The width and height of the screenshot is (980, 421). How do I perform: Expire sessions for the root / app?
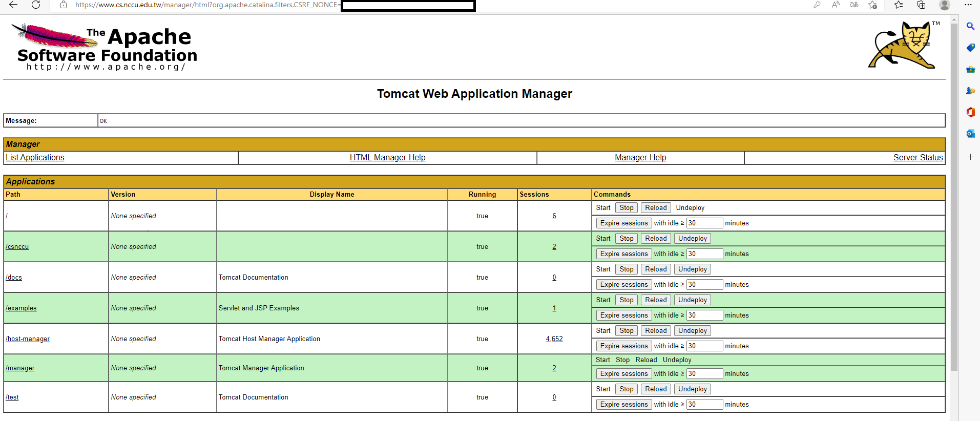click(x=624, y=223)
